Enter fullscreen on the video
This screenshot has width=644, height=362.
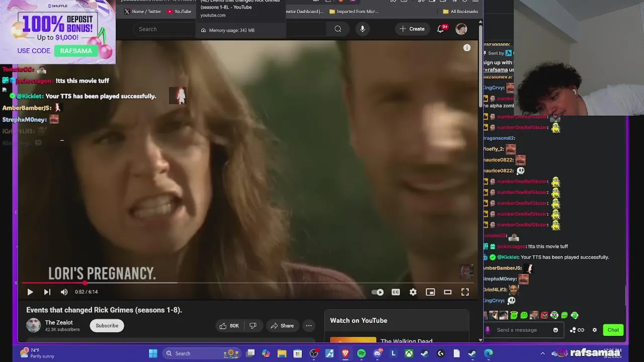coord(465,292)
